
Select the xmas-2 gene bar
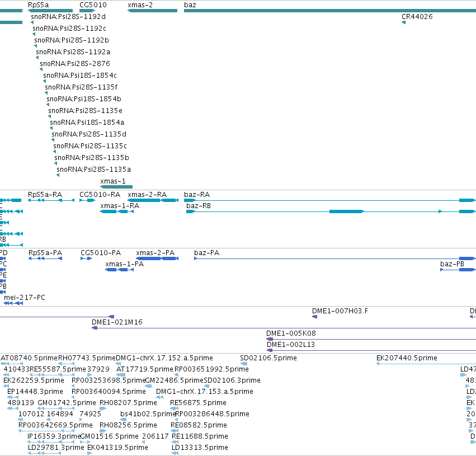coord(152,11)
